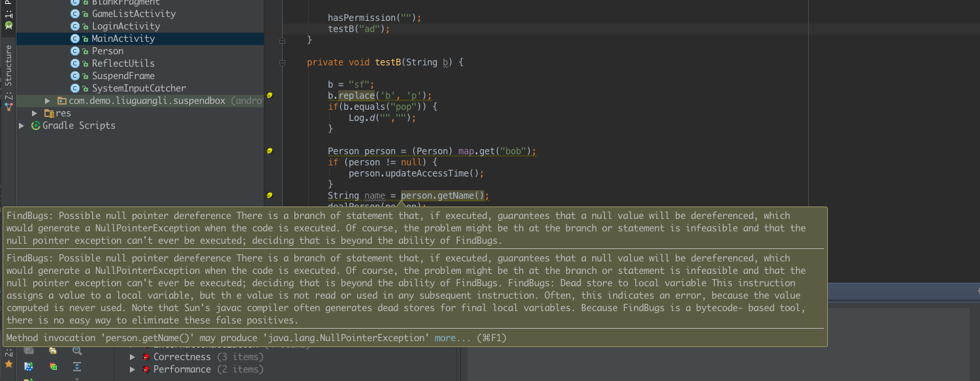Expand the Performance (2 items) group arrow
This screenshot has width=980, height=381.
coord(133,369)
